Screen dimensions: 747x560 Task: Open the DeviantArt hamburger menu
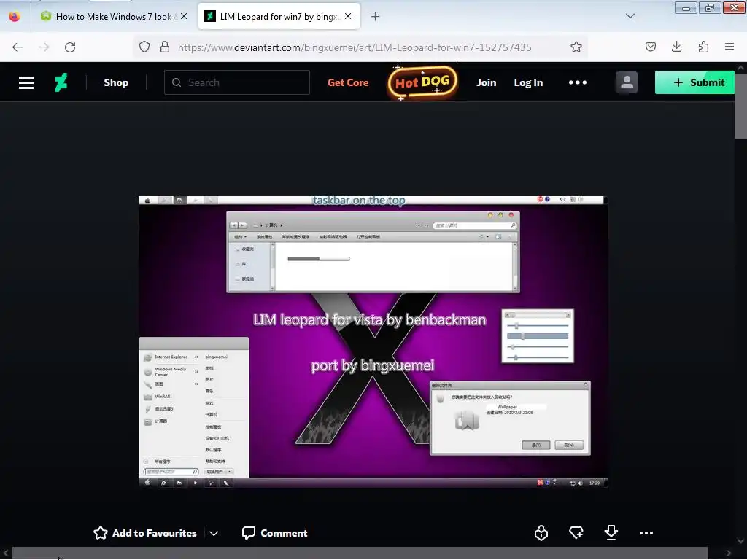[26, 83]
